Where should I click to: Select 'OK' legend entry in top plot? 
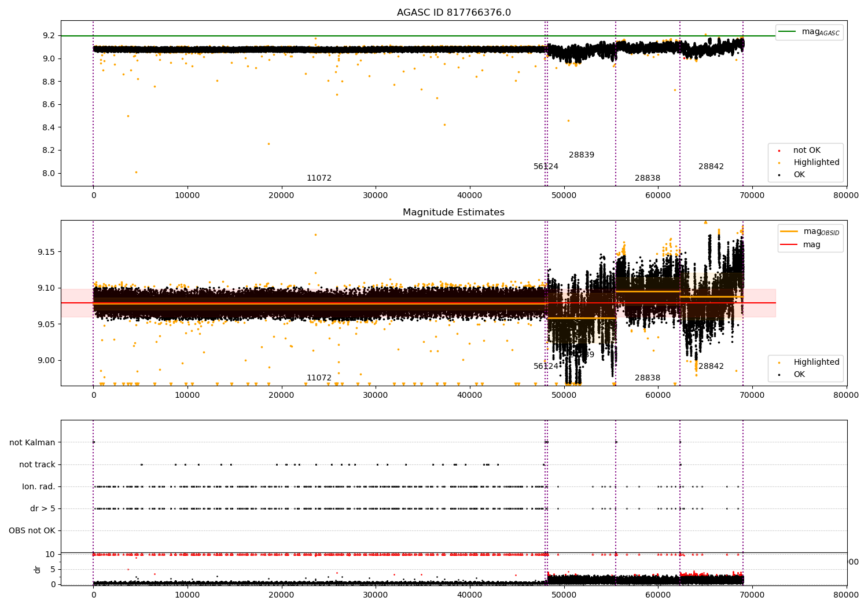[x=792, y=175]
